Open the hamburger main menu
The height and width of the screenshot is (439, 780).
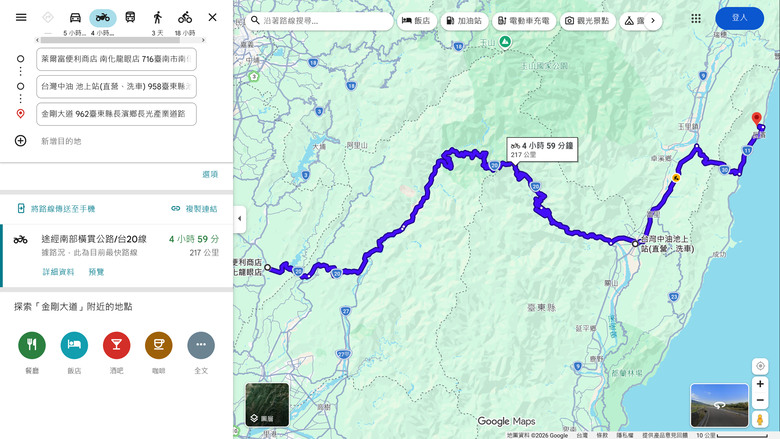pos(21,17)
